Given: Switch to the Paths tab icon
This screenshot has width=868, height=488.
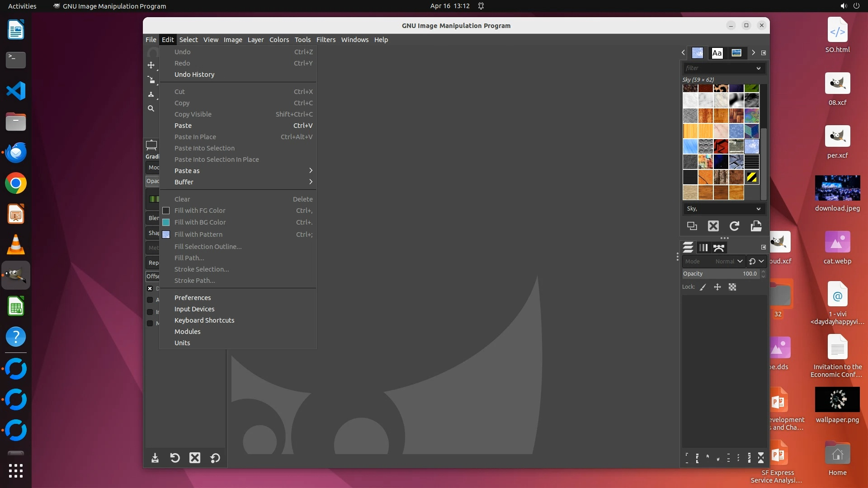Looking at the screenshot, I should (719, 248).
